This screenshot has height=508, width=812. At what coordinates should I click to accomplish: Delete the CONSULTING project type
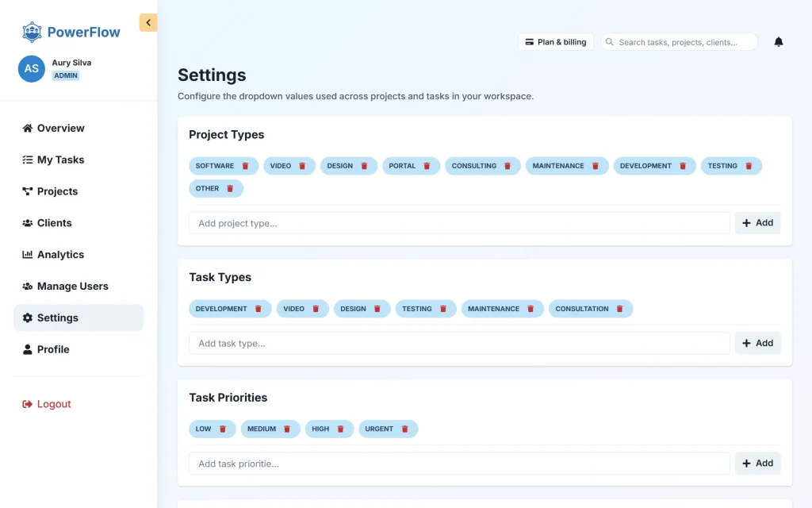coord(507,166)
